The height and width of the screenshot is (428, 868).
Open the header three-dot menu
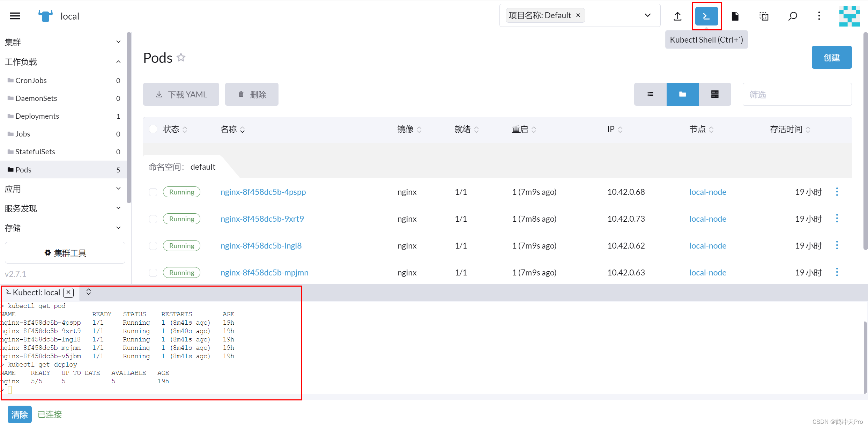[x=819, y=16]
